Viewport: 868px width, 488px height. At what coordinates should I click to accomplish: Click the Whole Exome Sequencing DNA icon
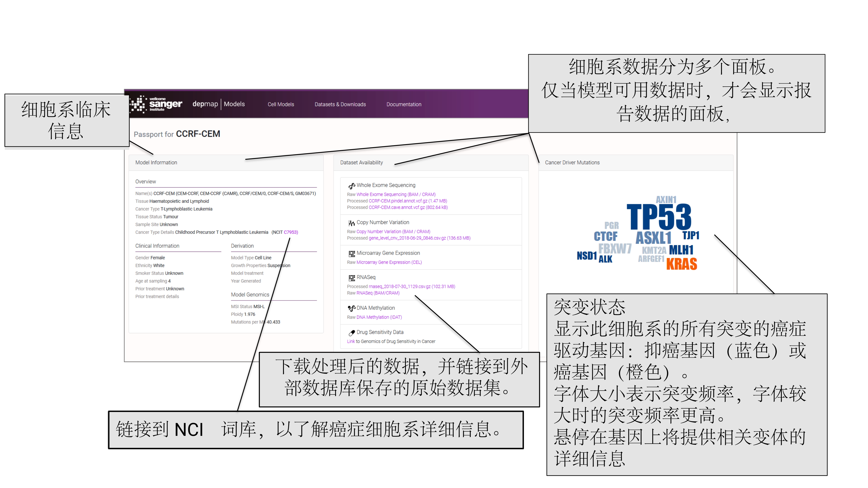351,186
